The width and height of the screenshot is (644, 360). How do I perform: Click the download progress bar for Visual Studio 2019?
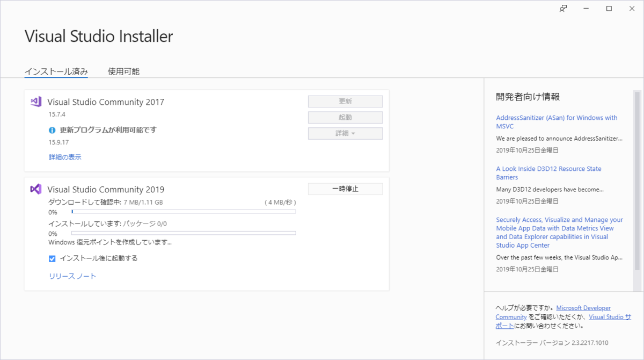pyautogui.click(x=184, y=211)
